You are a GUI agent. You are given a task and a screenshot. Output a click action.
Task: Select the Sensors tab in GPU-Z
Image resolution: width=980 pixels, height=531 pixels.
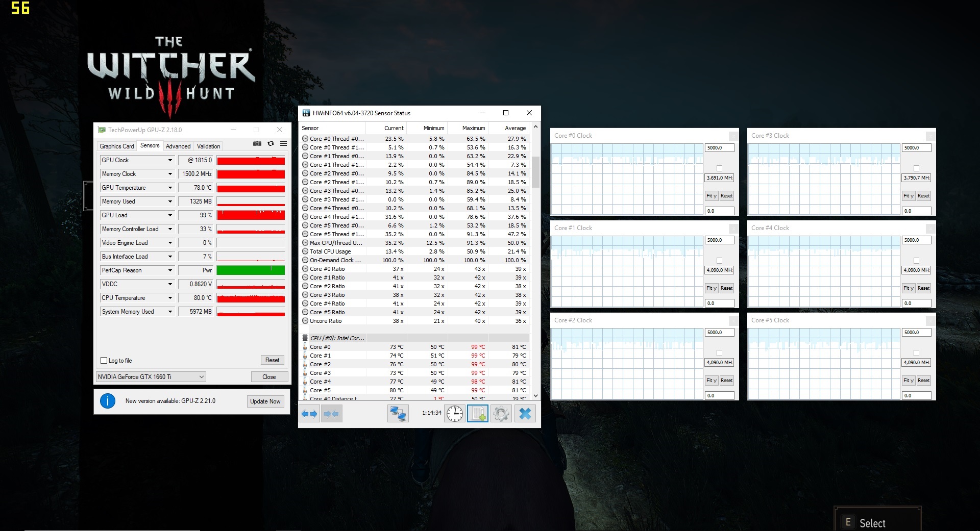pos(150,145)
